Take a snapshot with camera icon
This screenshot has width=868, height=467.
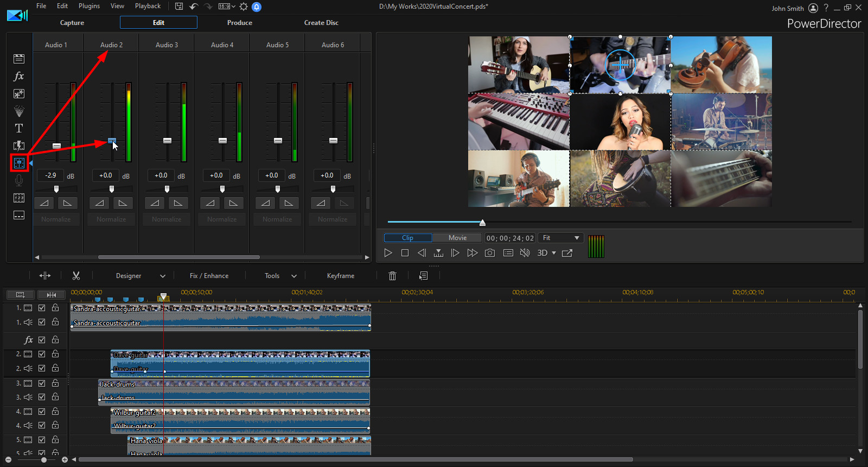[490, 253]
